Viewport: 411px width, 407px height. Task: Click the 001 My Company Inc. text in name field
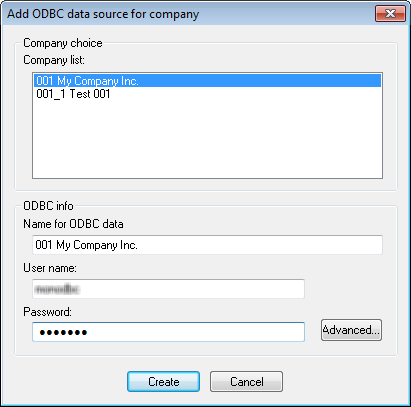coord(86,245)
